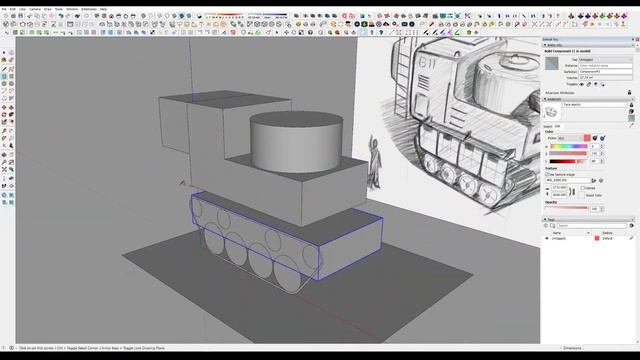This screenshot has width=640, height=360.
Task: Select the Paint Bucket tool
Action: click(4, 60)
